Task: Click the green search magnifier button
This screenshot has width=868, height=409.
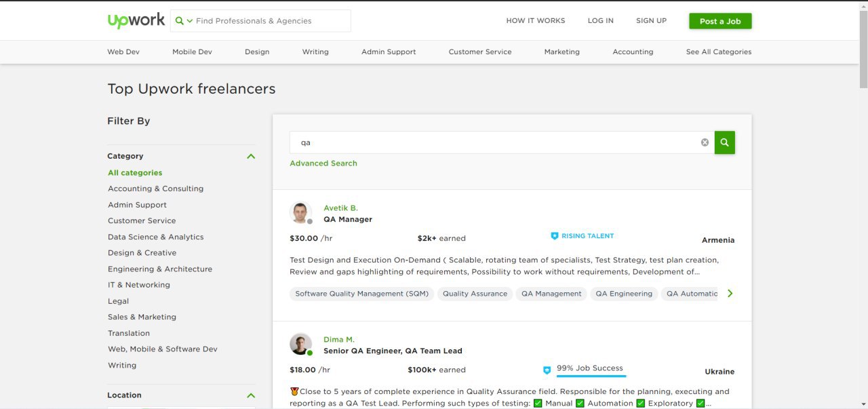Action: (x=724, y=142)
